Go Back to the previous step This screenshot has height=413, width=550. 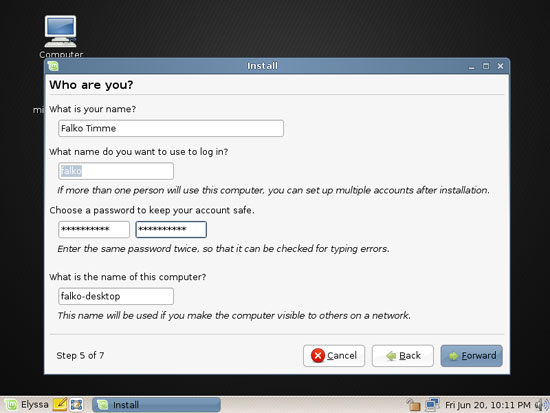(x=403, y=356)
